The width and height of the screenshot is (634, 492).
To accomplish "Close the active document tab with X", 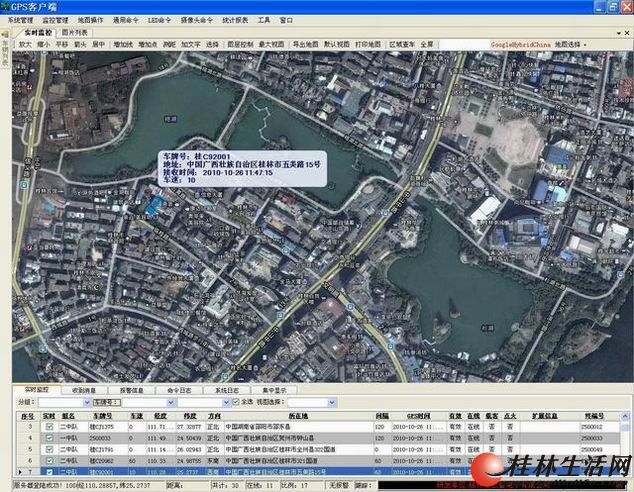I will (x=627, y=33).
